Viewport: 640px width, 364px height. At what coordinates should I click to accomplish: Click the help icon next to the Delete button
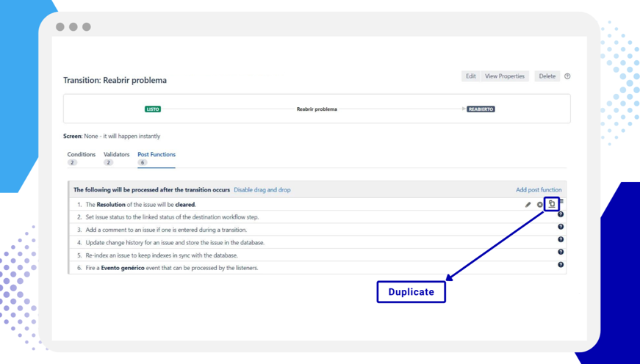567,76
